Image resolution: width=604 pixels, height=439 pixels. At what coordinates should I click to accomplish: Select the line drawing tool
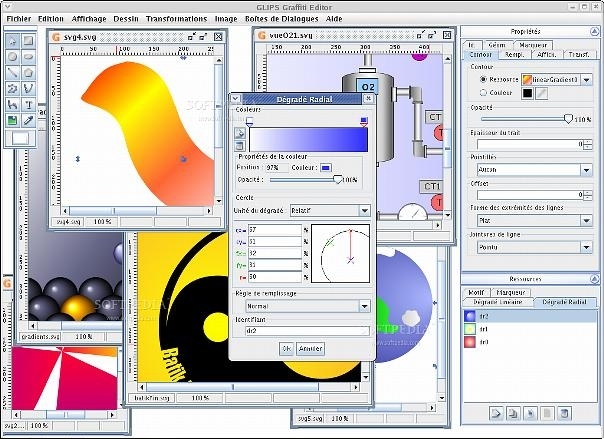pos(12,72)
